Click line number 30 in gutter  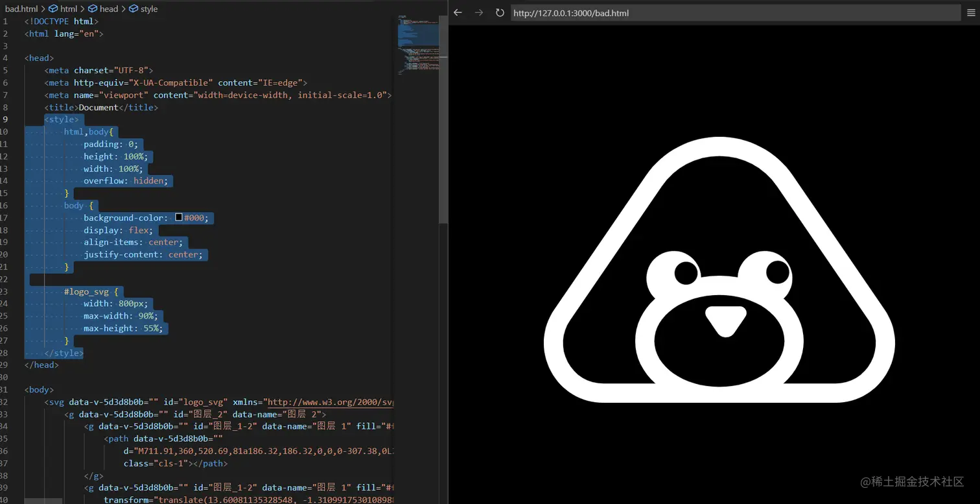coord(4,378)
